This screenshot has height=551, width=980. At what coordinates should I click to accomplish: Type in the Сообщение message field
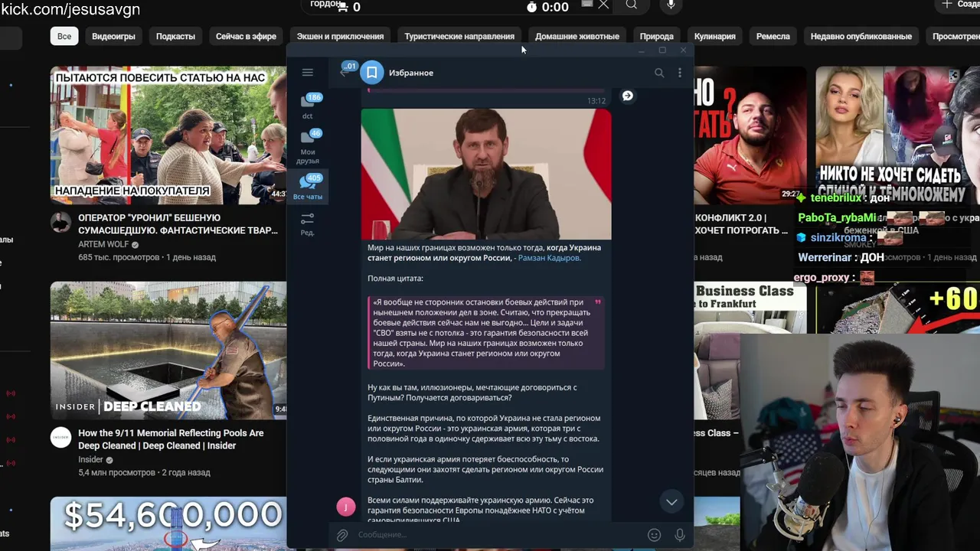[498, 535]
